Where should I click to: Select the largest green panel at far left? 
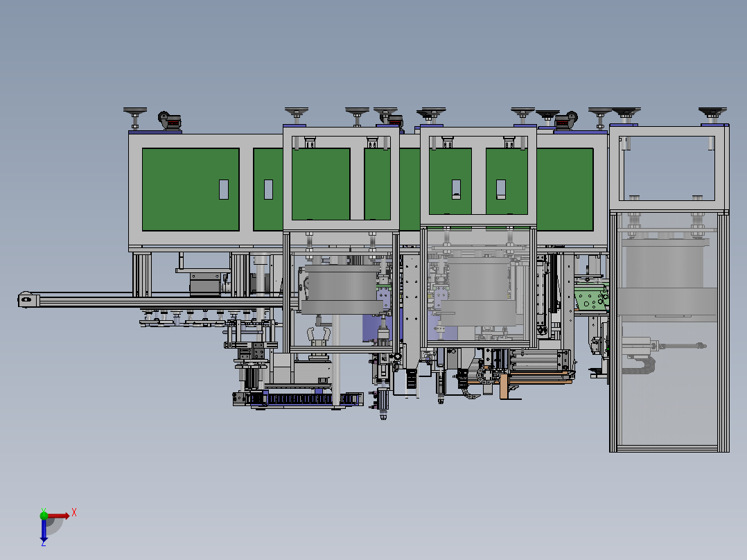pyautogui.click(x=191, y=189)
